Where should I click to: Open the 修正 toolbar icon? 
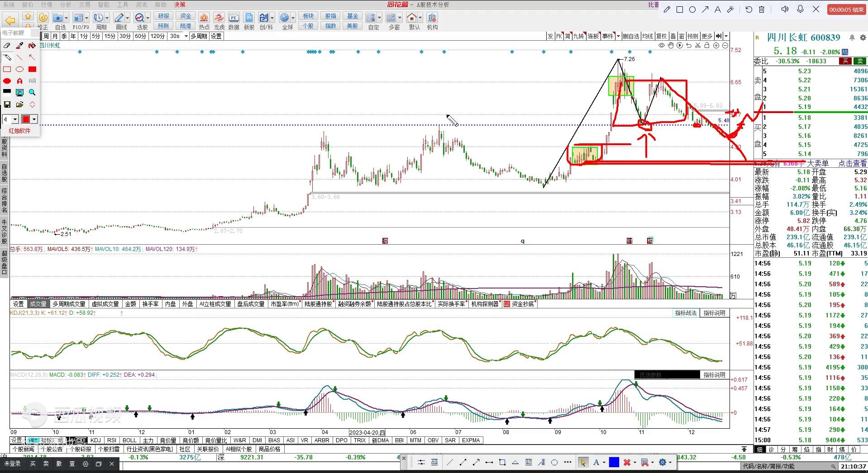click(43, 18)
